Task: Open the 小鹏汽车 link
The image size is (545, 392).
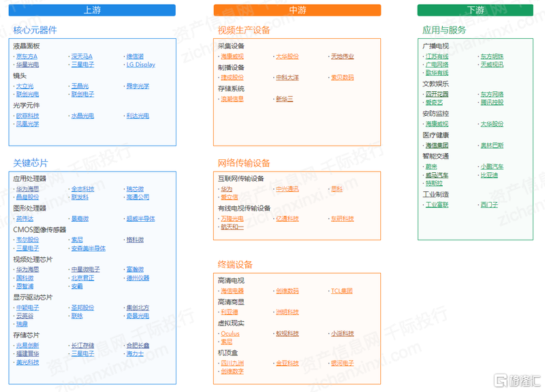Action: (492, 167)
